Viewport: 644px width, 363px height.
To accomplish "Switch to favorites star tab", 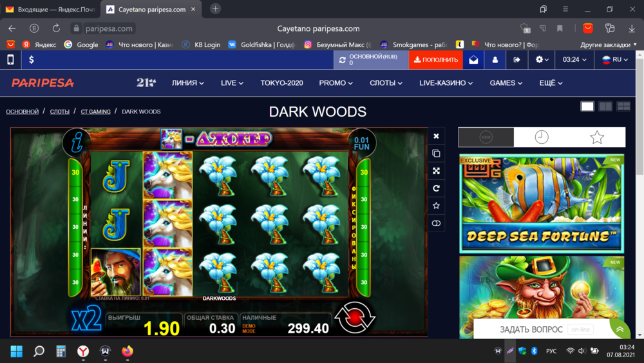I will 597,137.
